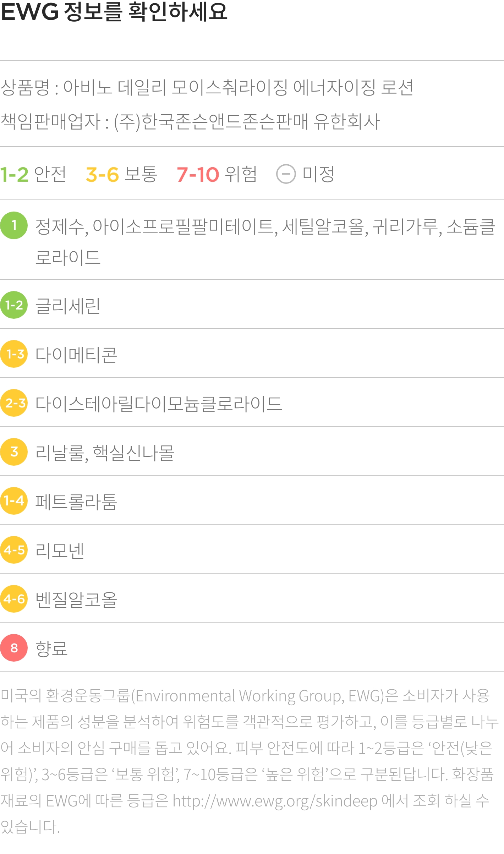Viewport: 504px width, 854px height.
Task: Click the yellow 4-5 grade badge
Action: pos(14,550)
